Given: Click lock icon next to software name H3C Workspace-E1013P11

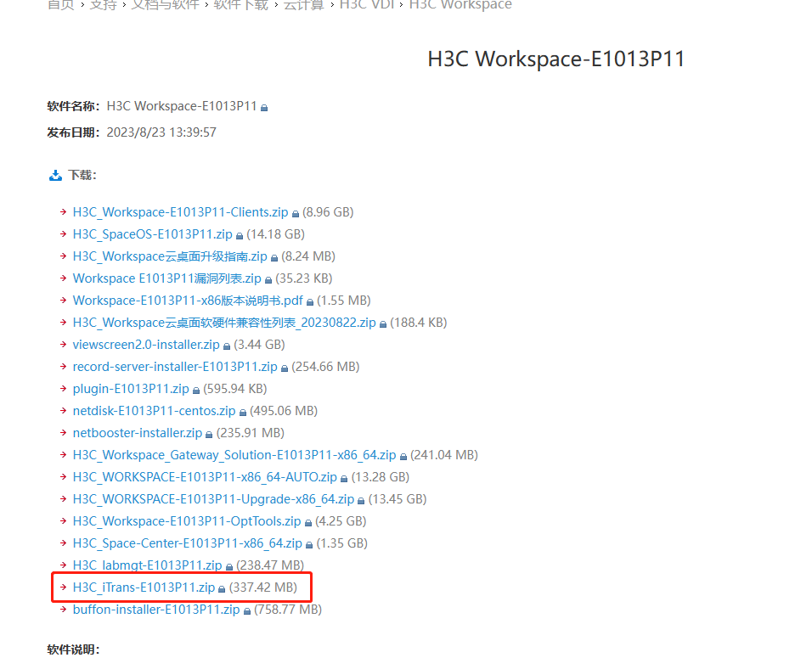Looking at the screenshot, I should (264, 108).
